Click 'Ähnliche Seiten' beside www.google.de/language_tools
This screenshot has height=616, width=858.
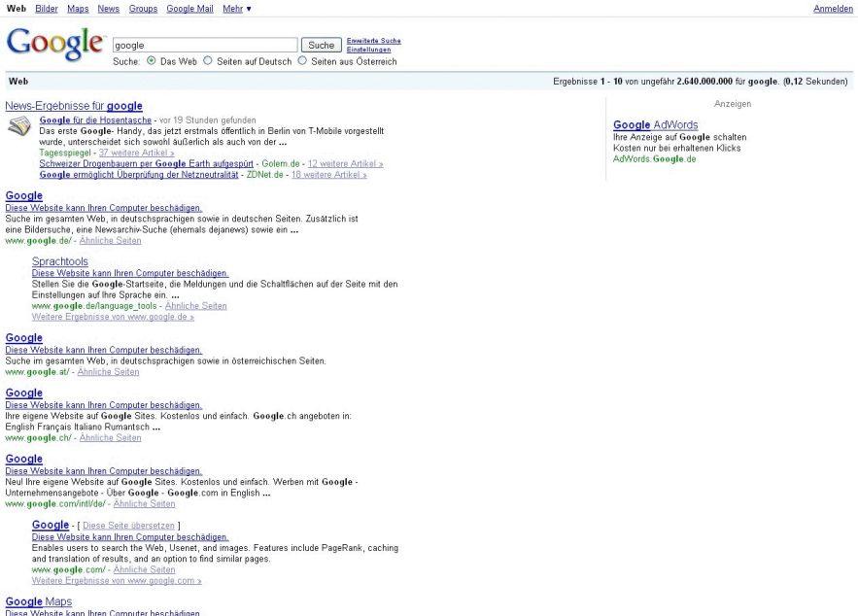pos(196,306)
